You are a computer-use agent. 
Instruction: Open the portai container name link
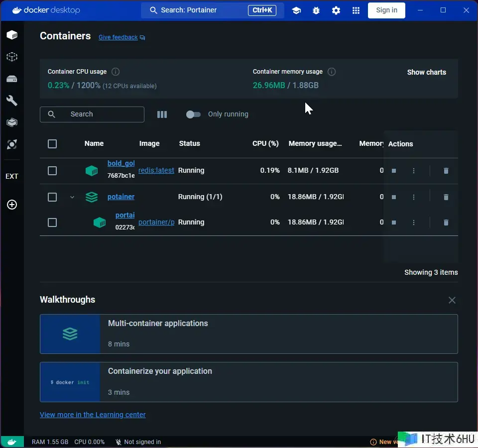point(125,215)
